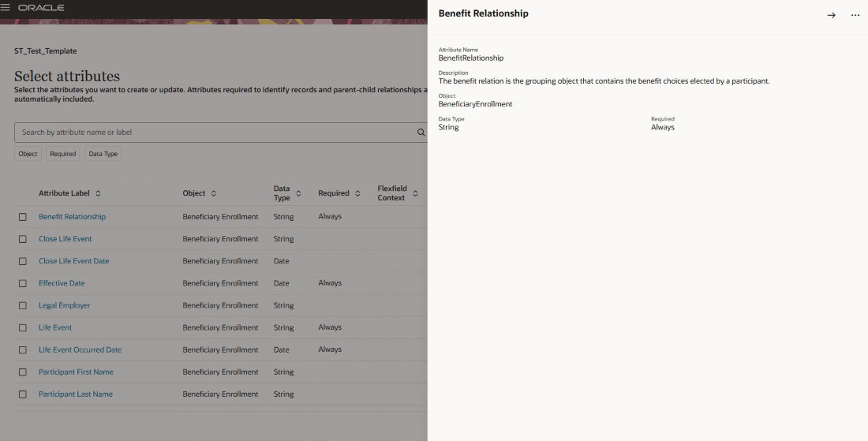868x441 pixels.
Task: Open the Participant First Name link
Action: click(76, 372)
